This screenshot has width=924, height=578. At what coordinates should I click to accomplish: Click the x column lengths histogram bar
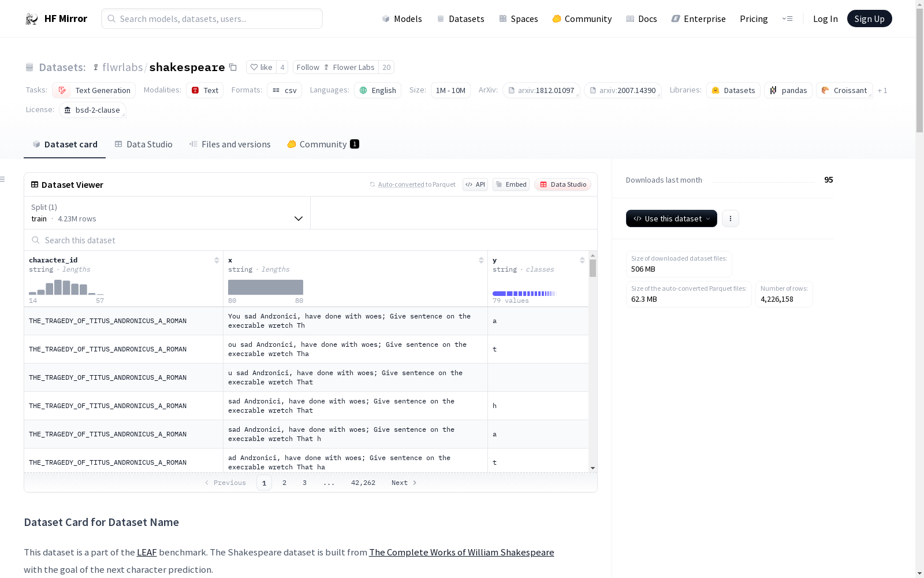pyautogui.click(x=266, y=287)
